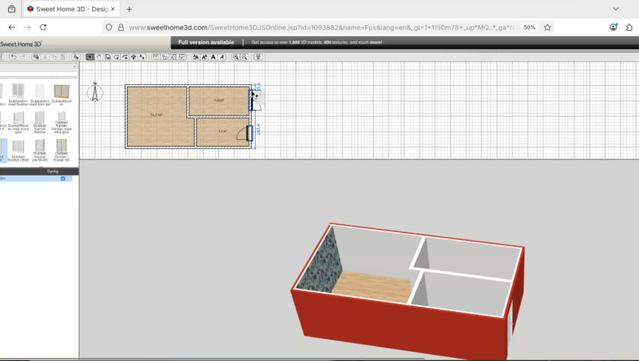The image size is (639, 361).
Task: Clear the catalog search with the x
Action: [x=75, y=66]
